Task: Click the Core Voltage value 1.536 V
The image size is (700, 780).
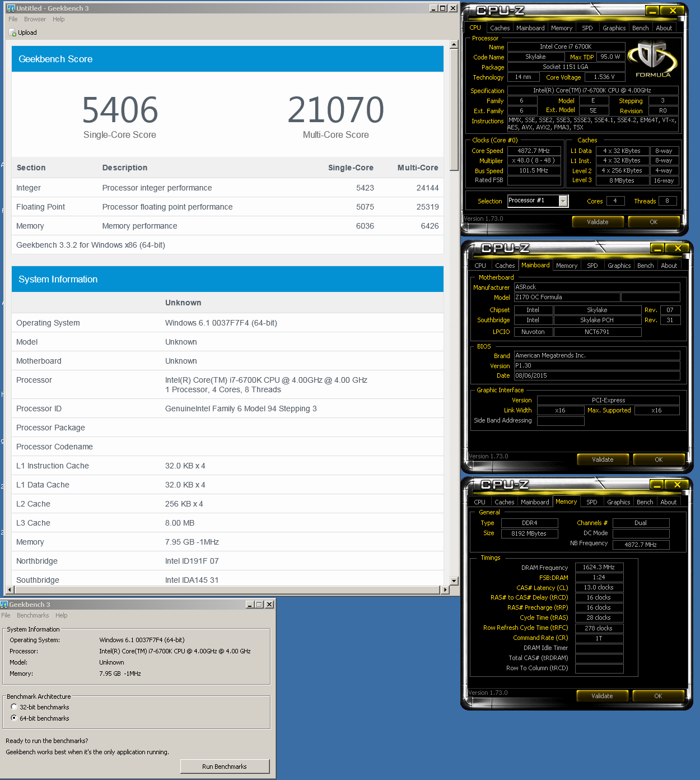Action: click(x=604, y=77)
